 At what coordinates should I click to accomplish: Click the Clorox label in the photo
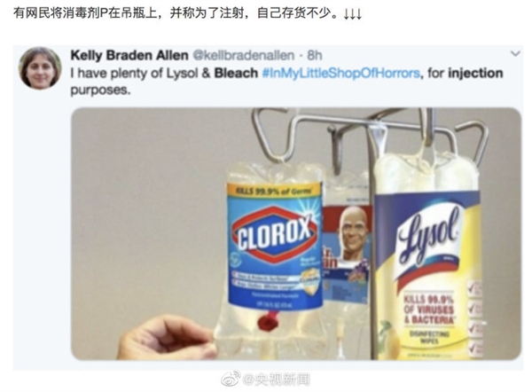pyautogui.click(x=275, y=246)
